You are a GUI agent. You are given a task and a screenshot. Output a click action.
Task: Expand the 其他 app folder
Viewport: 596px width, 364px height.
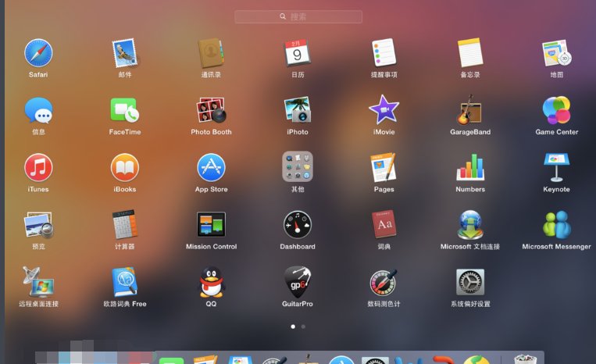pos(298,167)
